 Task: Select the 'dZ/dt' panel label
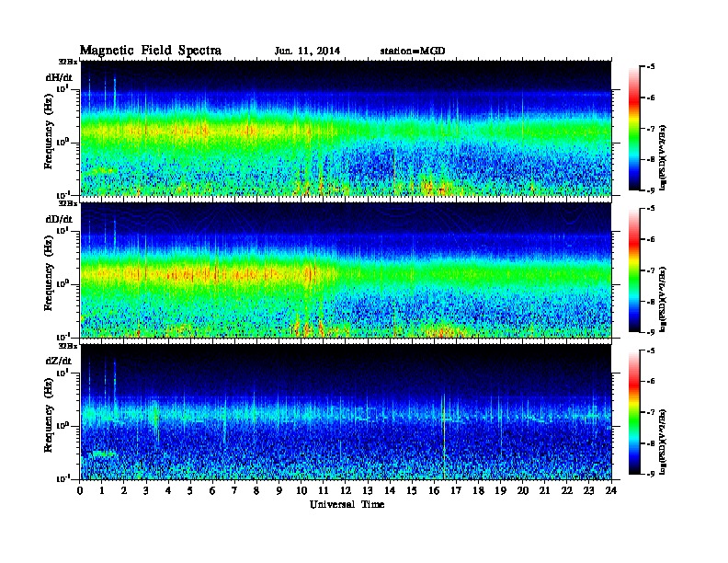(x=59, y=361)
